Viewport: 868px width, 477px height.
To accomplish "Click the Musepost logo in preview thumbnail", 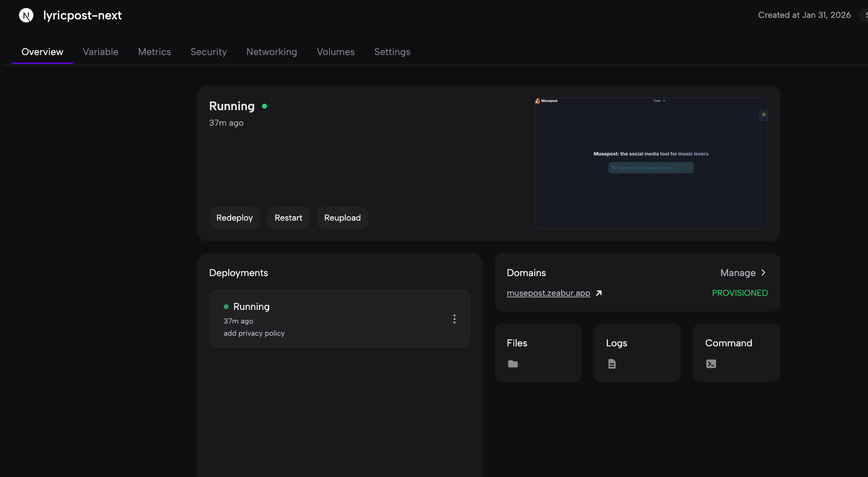I will tap(537, 101).
